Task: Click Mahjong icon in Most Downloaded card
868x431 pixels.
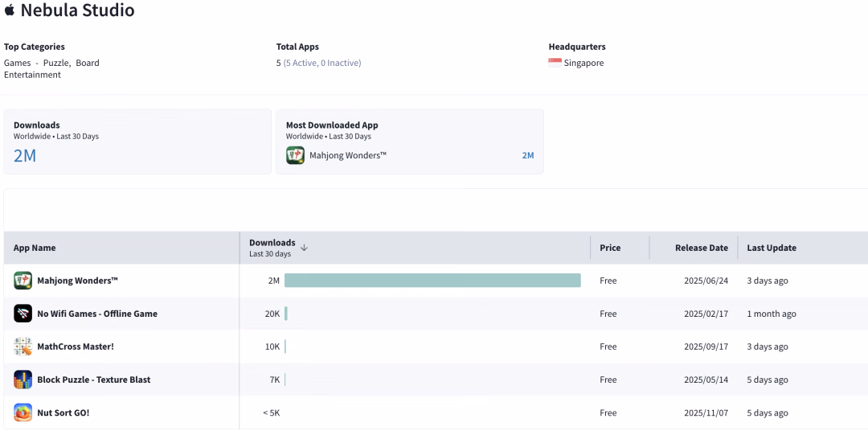Action: (x=295, y=155)
